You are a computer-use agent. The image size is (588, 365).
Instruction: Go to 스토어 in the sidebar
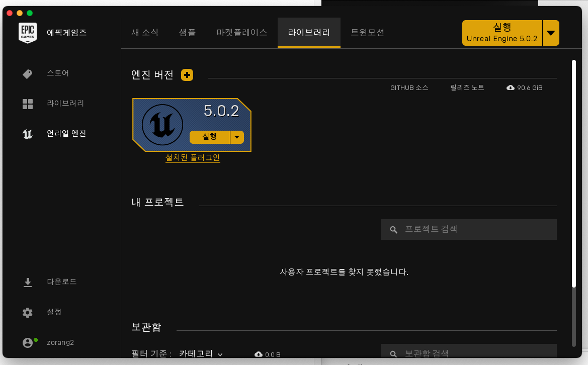click(x=58, y=73)
